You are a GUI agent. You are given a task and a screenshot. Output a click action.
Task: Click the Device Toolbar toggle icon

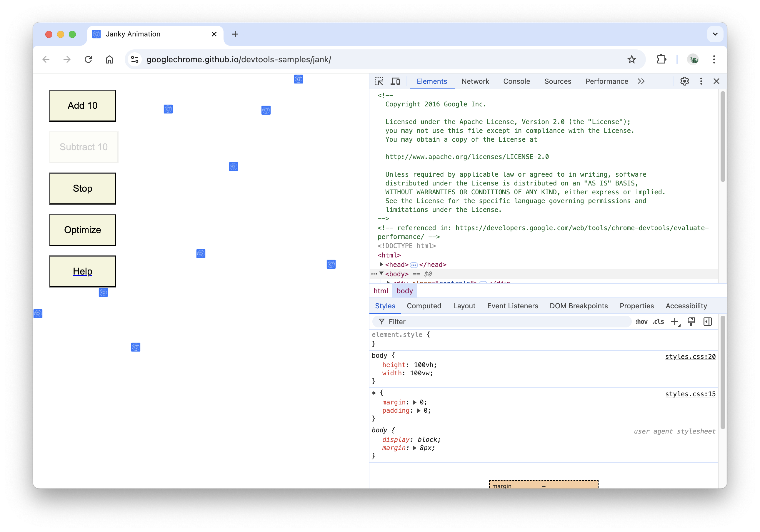[x=396, y=81]
